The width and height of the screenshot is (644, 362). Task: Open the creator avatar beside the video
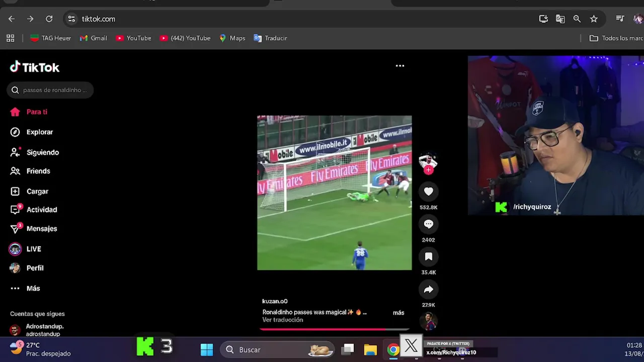pos(428,161)
